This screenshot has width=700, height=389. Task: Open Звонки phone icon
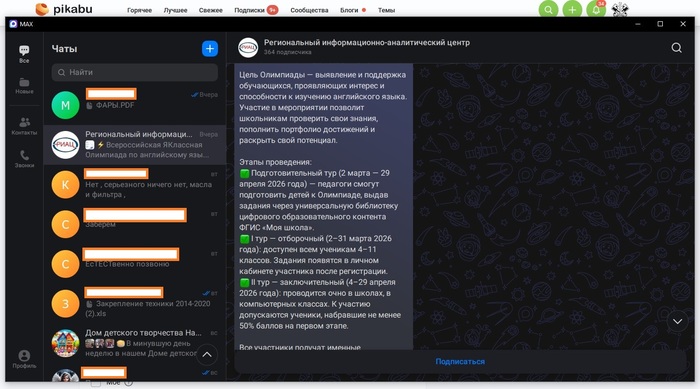point(24,159)
